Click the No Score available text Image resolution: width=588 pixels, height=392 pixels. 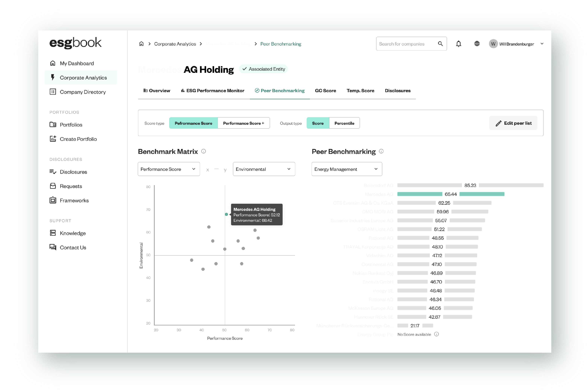pyautogui.click(x=414, y=334)
